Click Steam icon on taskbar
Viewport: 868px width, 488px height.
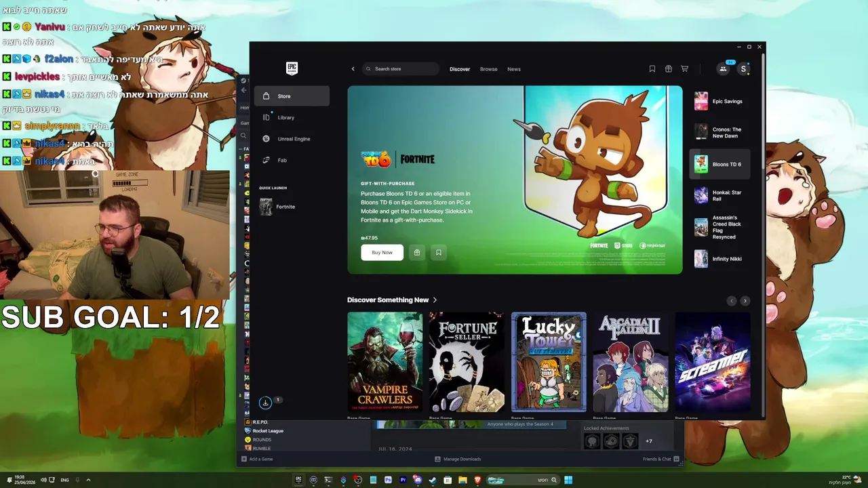click(433, 480)
